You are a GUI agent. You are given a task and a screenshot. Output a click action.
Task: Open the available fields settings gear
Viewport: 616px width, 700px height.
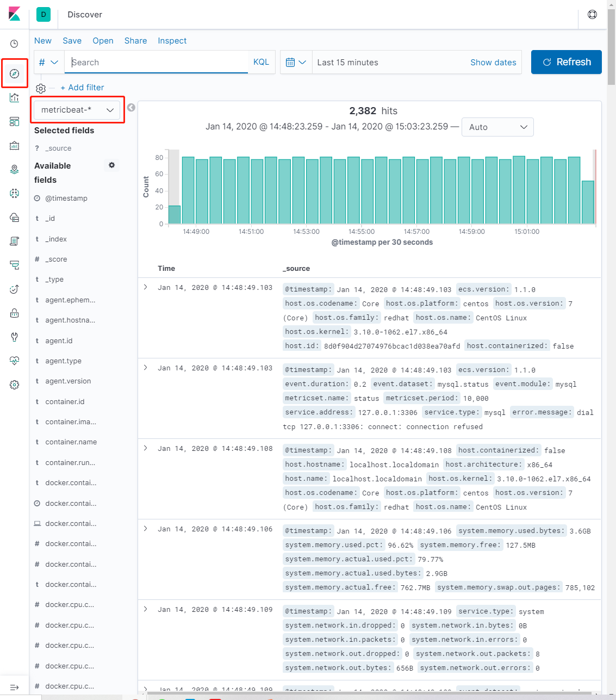111,165
